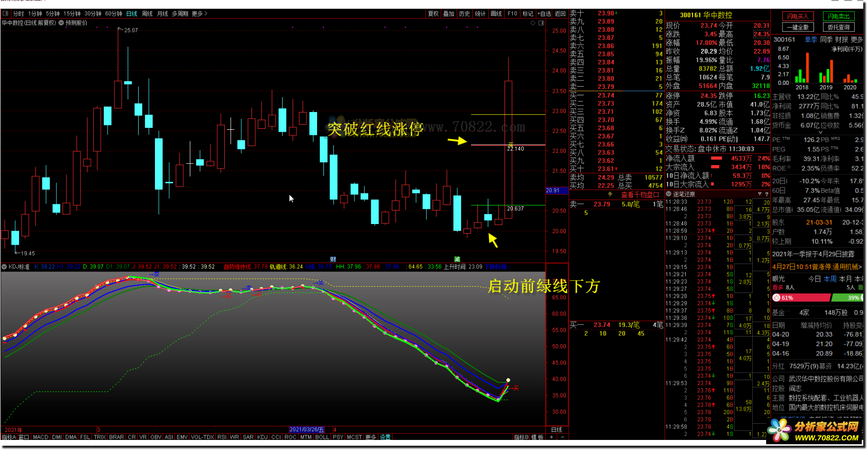Image resolution: width=868 pixels, height=450 pixels.
Task: Open the 预测股价 dropdown circle icon
Action: coord(61,22)
